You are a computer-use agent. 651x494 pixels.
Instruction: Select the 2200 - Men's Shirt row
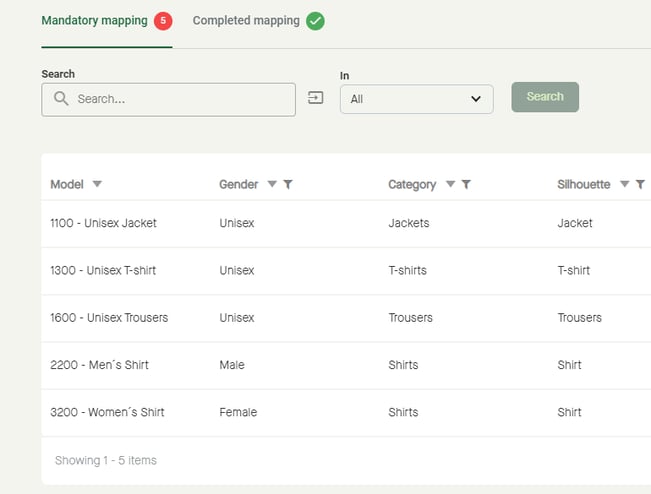pos(99,365)
